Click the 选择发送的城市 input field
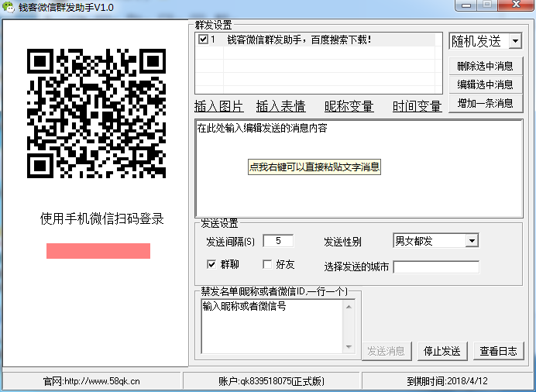This screenshot has height=392, width=536. click(x=436, y=267)
